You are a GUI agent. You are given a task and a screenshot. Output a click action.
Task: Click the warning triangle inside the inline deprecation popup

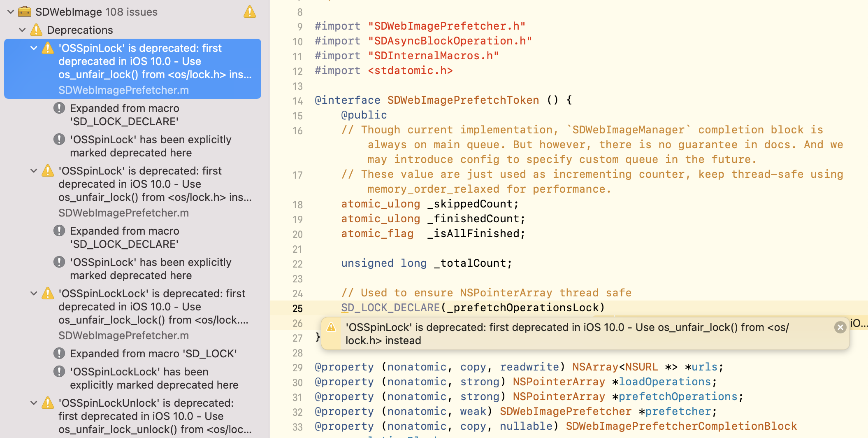pyautogui.click(x=331, y=327)
